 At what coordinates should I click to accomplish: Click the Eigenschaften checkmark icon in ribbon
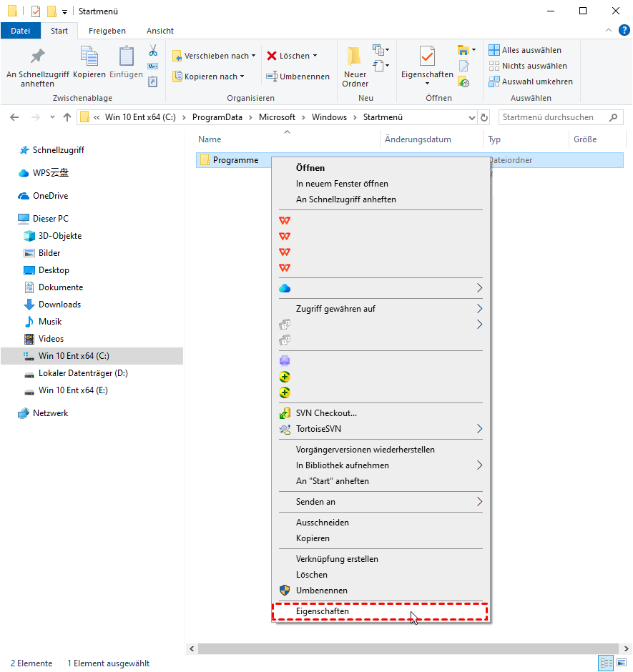pyautogui.click(x=427, y=56)
